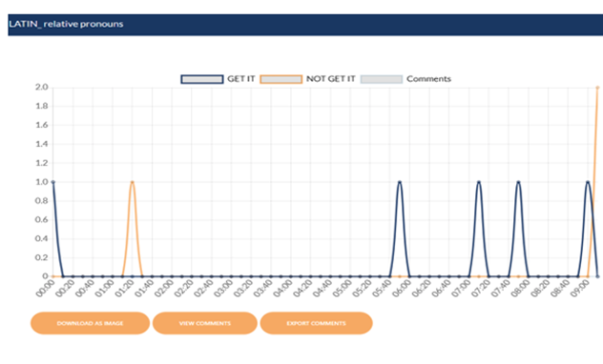This screenshot has height=364, width=603.
Task: Select the LATIN_ relative pronouns title
Action: [66, 24]
